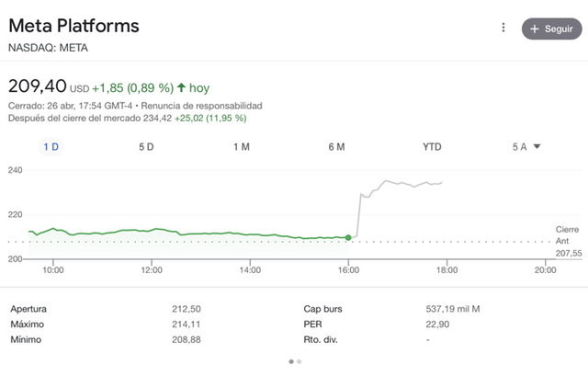588x376 pixels.
Task: Open the three-dot more options menu
Action: [503, 28]
